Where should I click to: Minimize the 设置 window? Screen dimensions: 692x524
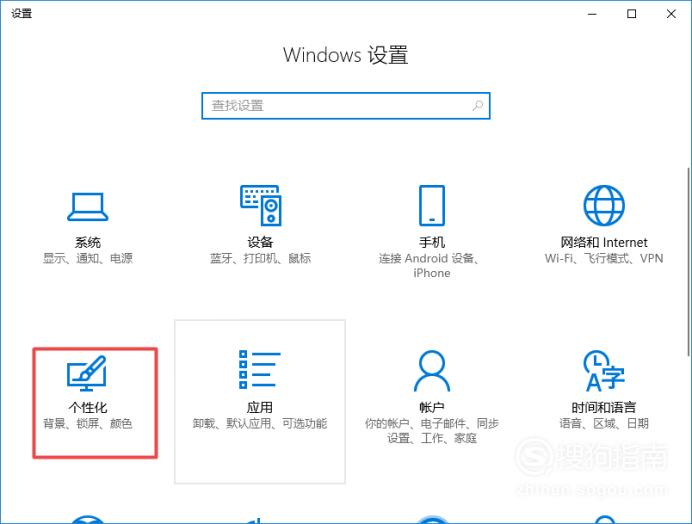coord(592,14)
